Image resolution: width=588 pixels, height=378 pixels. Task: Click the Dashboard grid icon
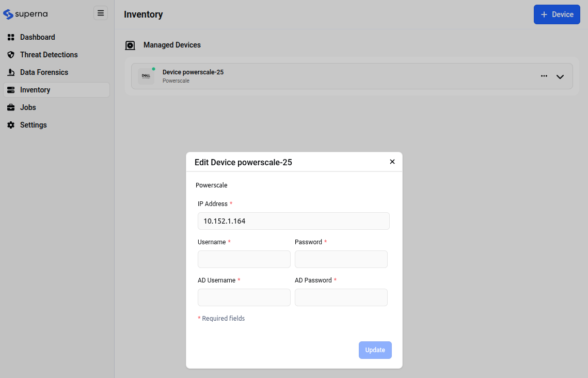click(x=11, y=37)
